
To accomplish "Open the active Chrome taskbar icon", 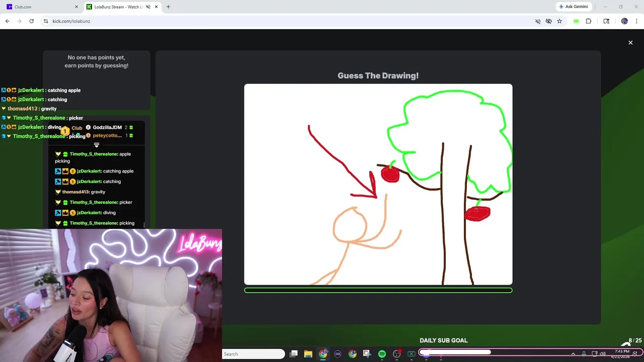I will (x=323, y=354).
